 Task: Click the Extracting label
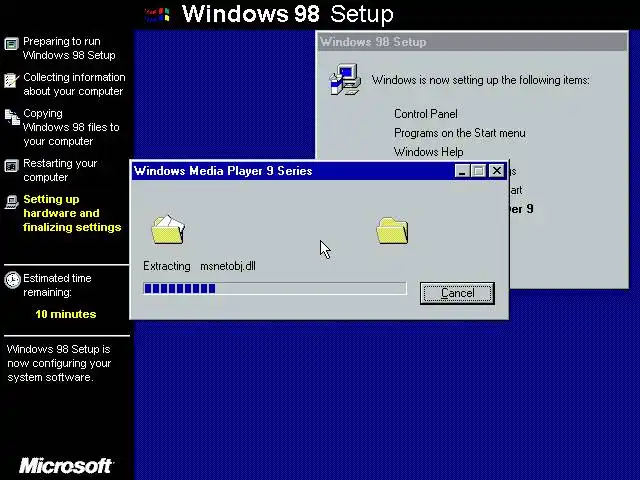(167, 266)
